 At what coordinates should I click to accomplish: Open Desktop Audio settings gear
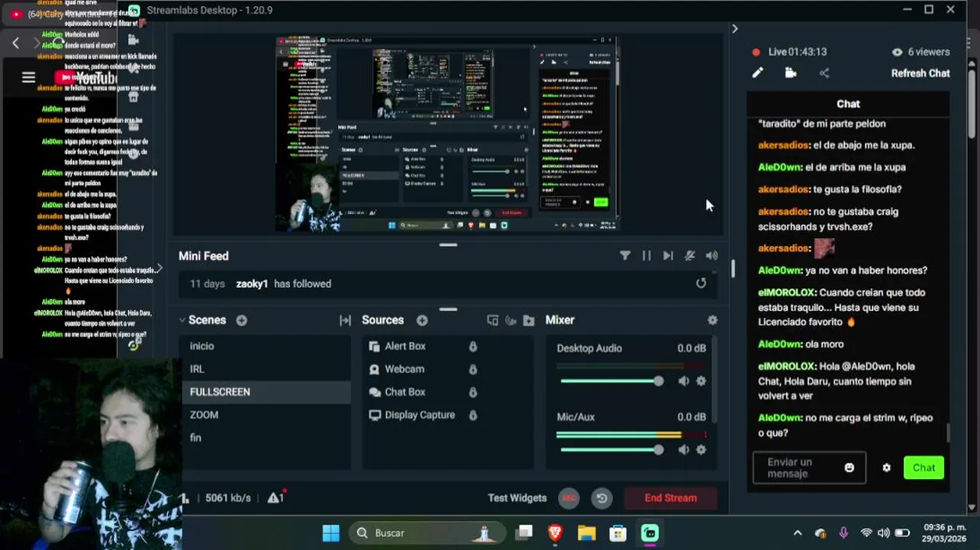(701, 381)
